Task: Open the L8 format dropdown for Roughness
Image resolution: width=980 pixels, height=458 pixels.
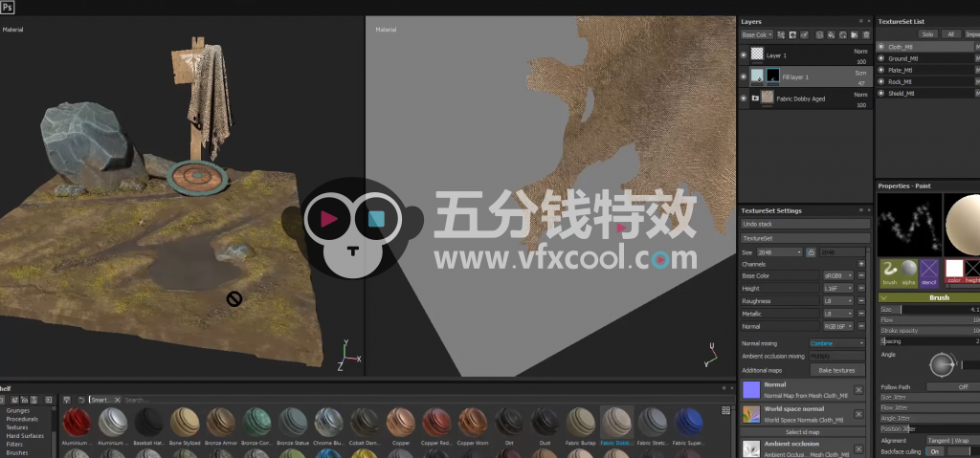Action: (x=838, y=301)
